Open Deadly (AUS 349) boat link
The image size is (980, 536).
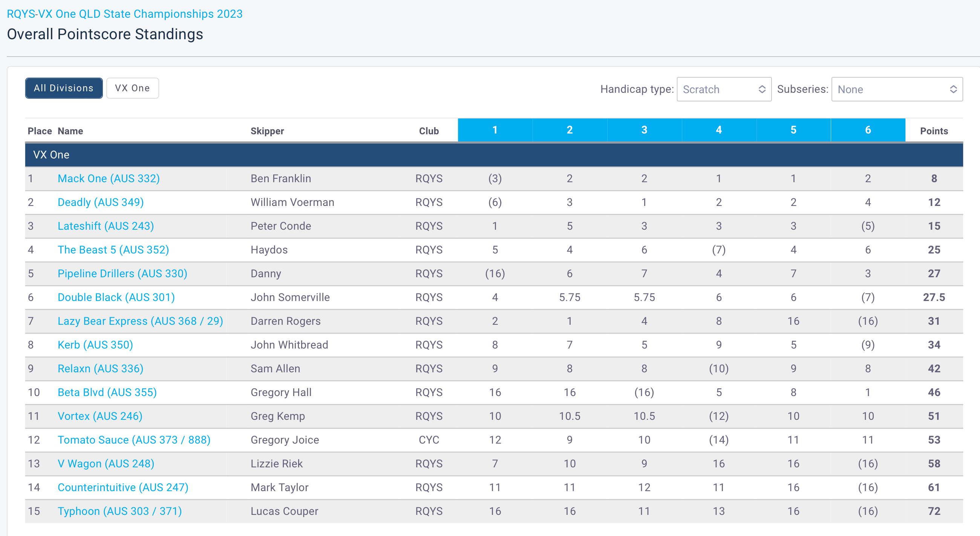[100, 202]
